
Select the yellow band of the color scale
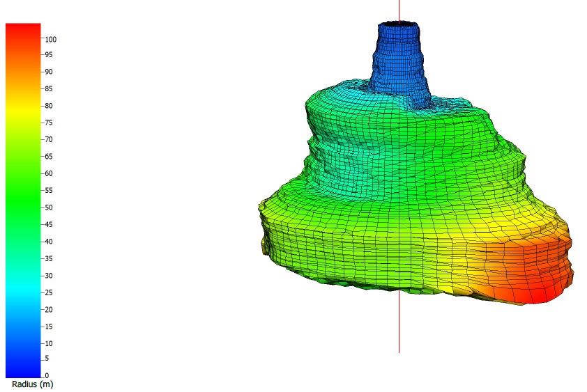point(23,111)
